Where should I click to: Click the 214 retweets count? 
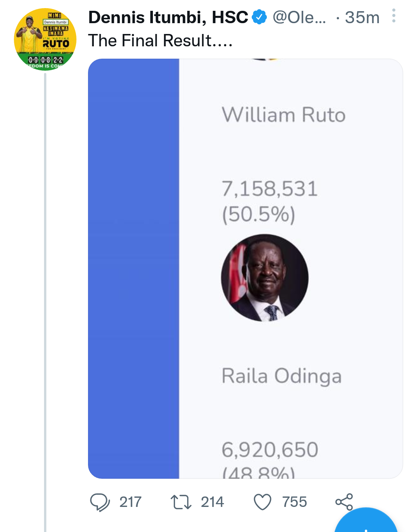pyautogui.click(x=212, y=502)
